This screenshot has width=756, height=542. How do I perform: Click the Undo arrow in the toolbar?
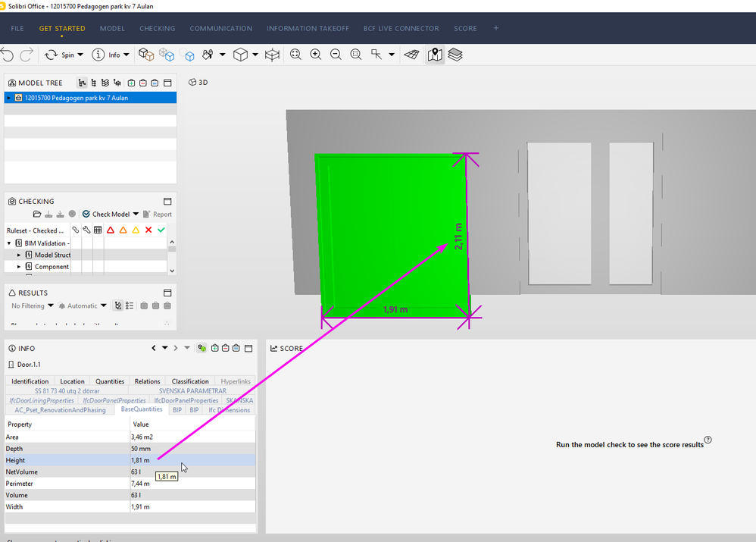8,55
